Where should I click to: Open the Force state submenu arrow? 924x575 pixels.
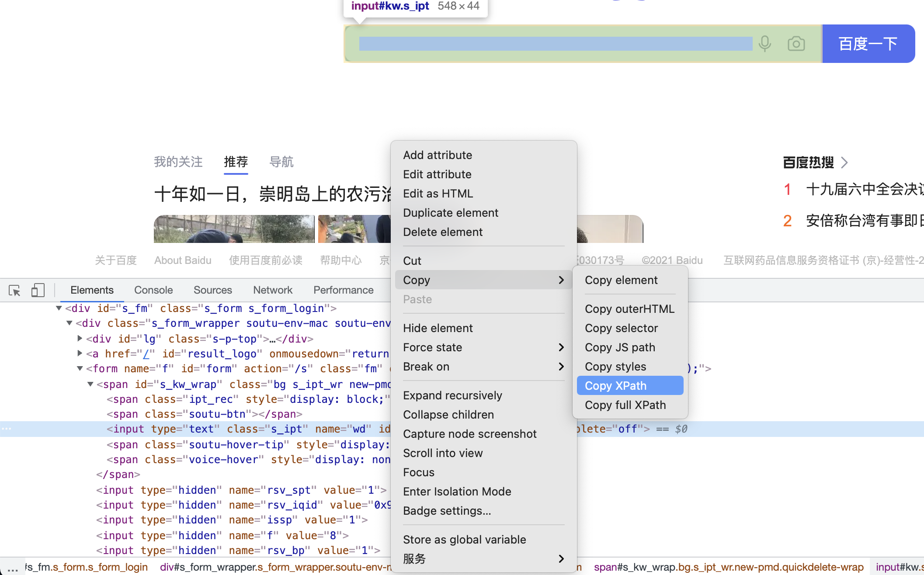[561, 347]
